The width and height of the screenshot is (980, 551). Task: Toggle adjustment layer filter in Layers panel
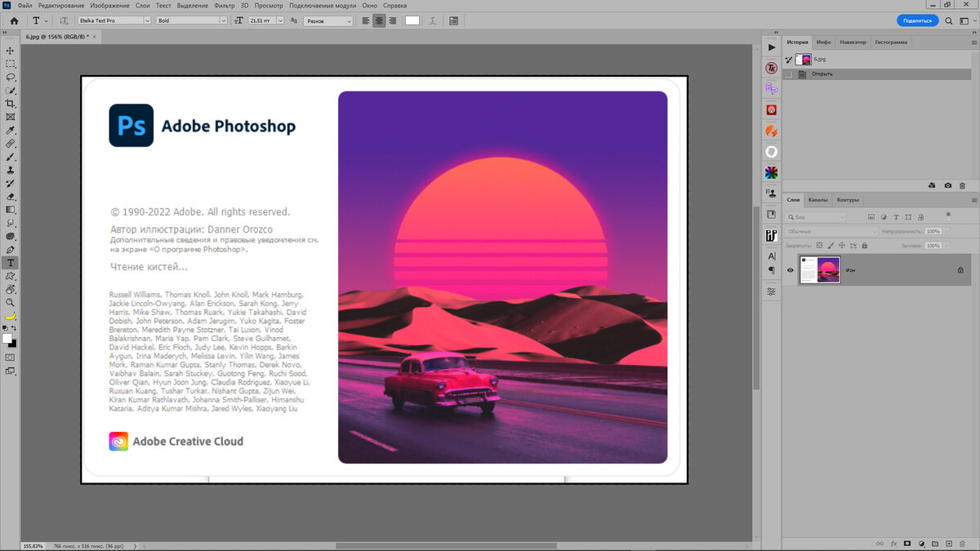tap(884, 217)
